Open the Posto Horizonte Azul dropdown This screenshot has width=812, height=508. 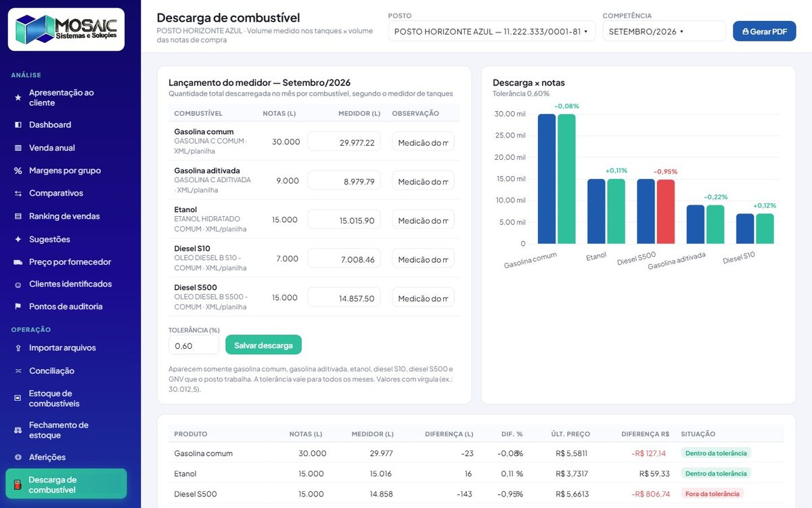click(492, 31)
